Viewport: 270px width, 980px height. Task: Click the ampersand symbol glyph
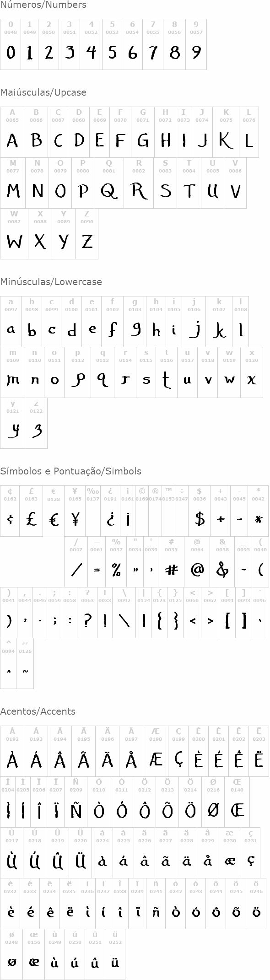point(222,570)
